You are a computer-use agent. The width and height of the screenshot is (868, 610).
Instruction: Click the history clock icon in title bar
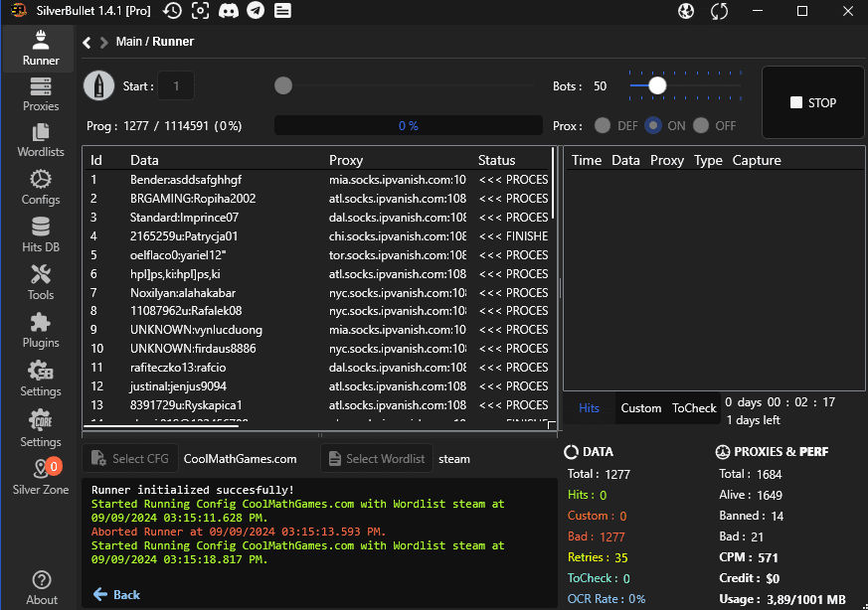[x=172, y=12]
